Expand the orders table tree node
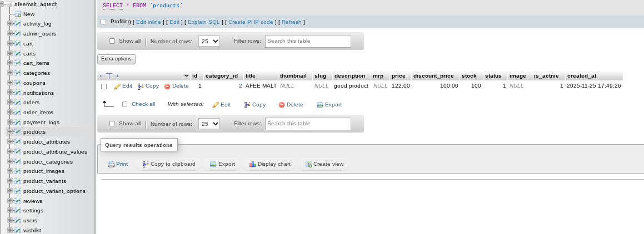 click(x=9, y=103)
